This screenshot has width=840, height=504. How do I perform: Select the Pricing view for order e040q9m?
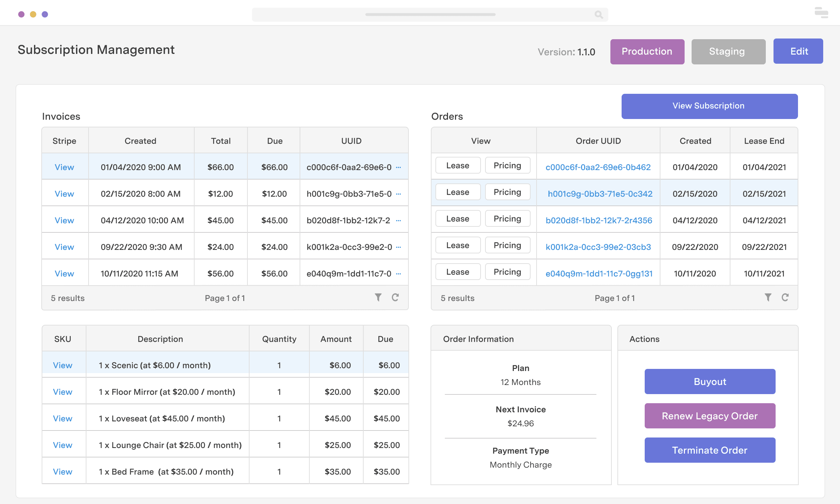507,272
